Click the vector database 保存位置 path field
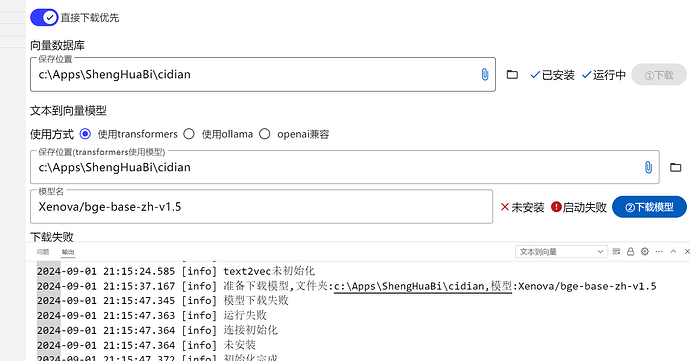Image resolution: width=690 pixels, height=361 pixels. (263, 74)
